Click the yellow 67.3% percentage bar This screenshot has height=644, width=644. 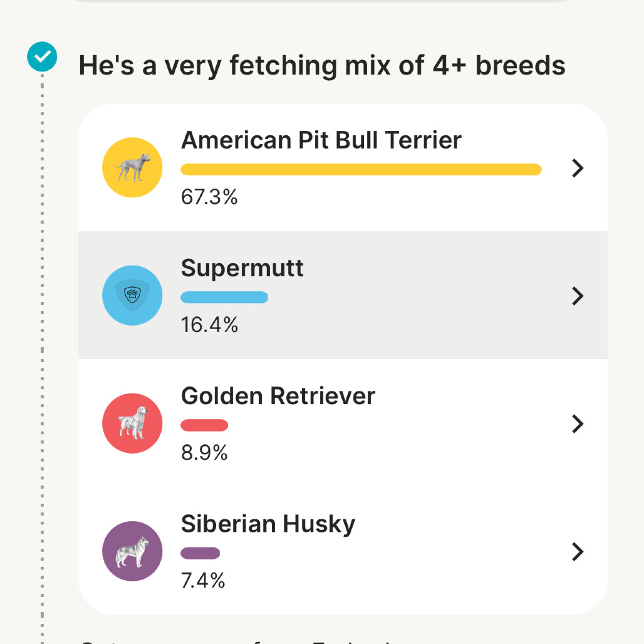[361, 169]
